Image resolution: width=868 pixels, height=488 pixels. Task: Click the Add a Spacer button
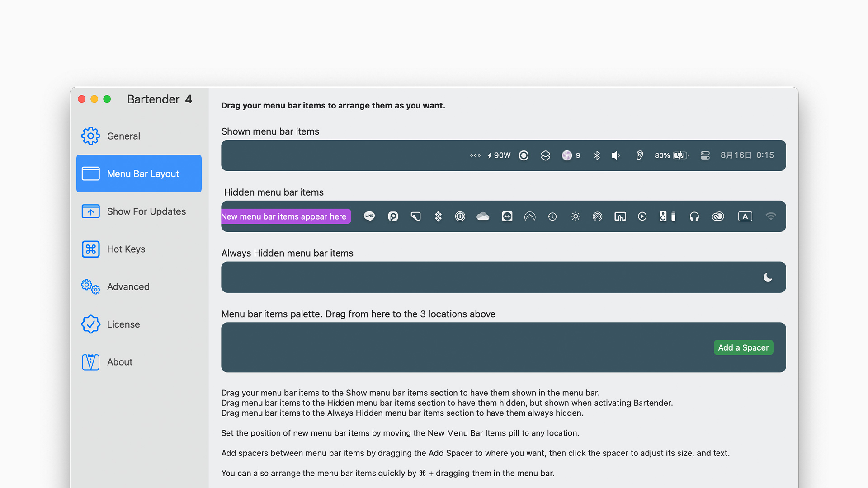coord(743,347)
